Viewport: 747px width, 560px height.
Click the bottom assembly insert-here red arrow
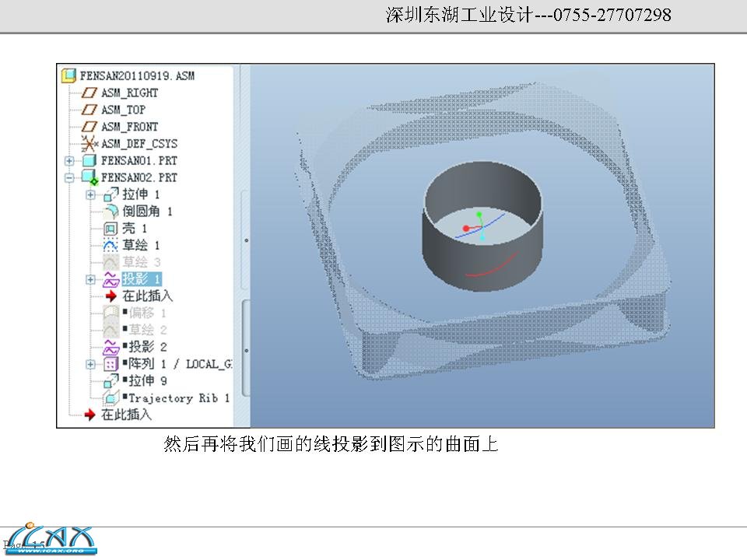[x=89, y=415]
